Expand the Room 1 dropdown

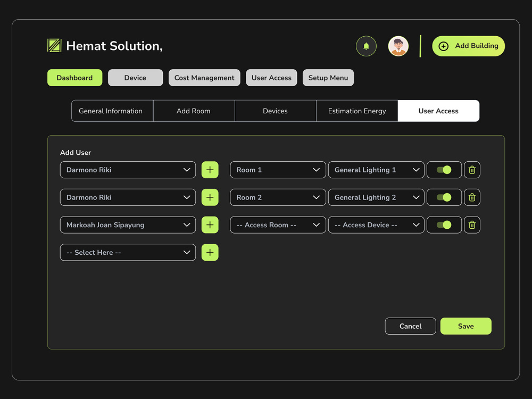[278, 170]
